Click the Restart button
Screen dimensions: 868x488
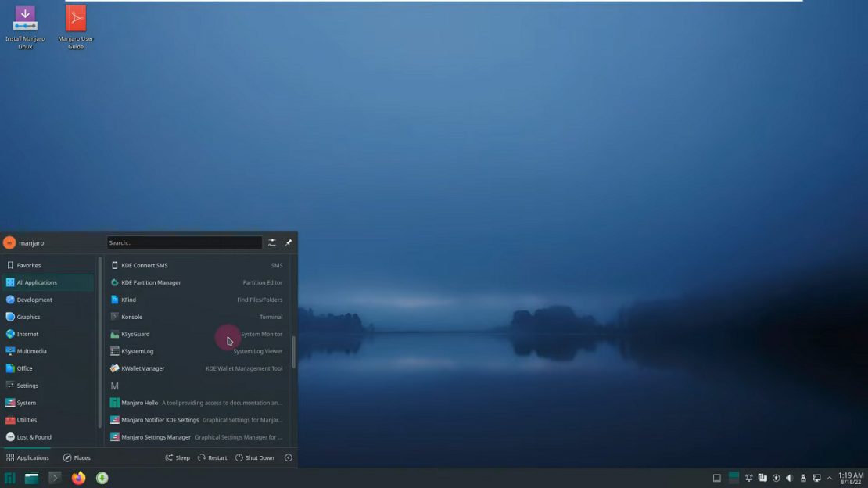pos(212,457)
